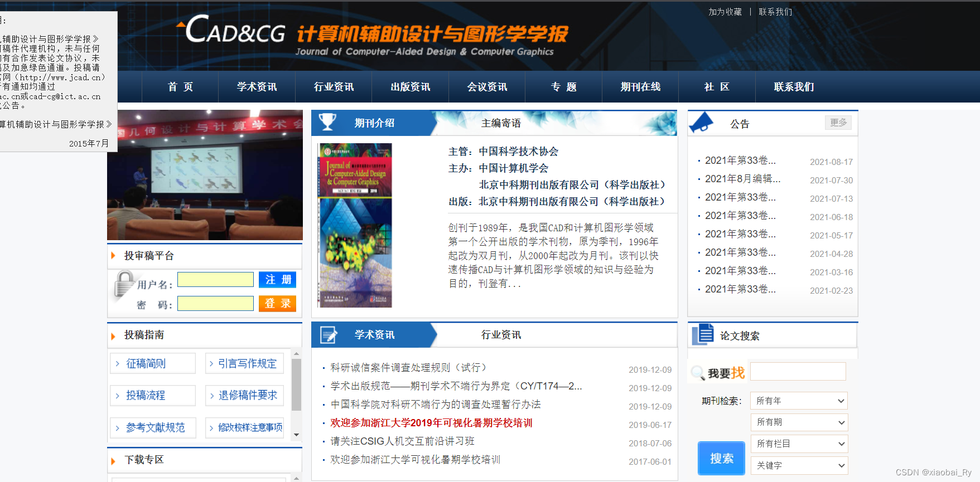980x482 pixels.
Task: Click the trophy icon beside 期刊介绍
Action: [x=327, y=122]
